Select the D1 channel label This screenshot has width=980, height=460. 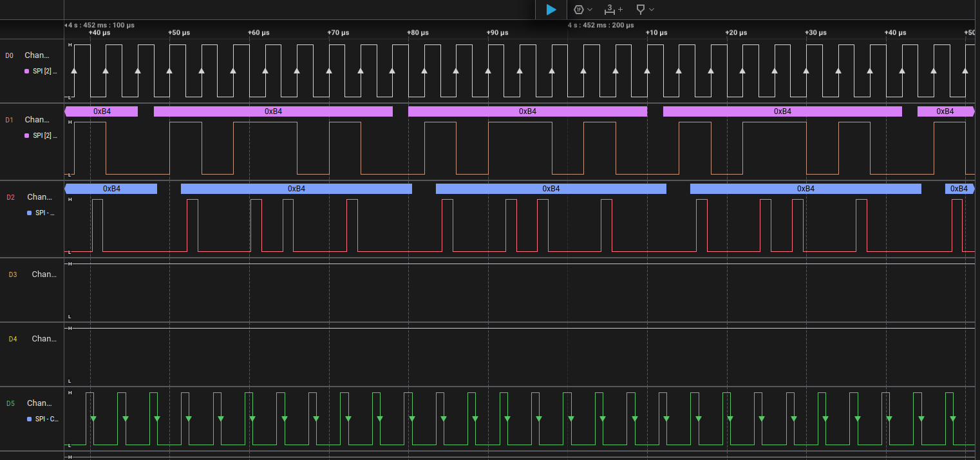pos(9,120)
